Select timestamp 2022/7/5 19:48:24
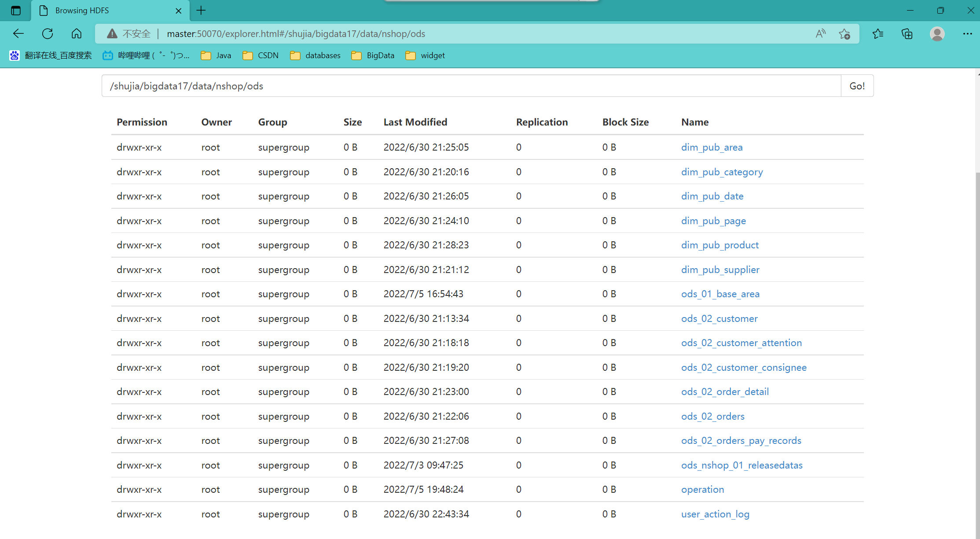980x539 pixels. coord(423,490)
